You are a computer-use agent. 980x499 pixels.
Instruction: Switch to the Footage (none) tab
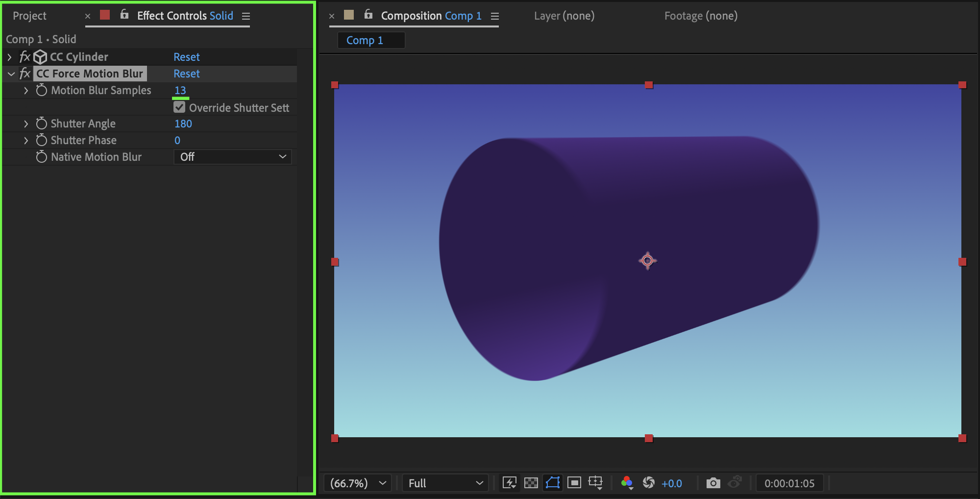point(701,16)
